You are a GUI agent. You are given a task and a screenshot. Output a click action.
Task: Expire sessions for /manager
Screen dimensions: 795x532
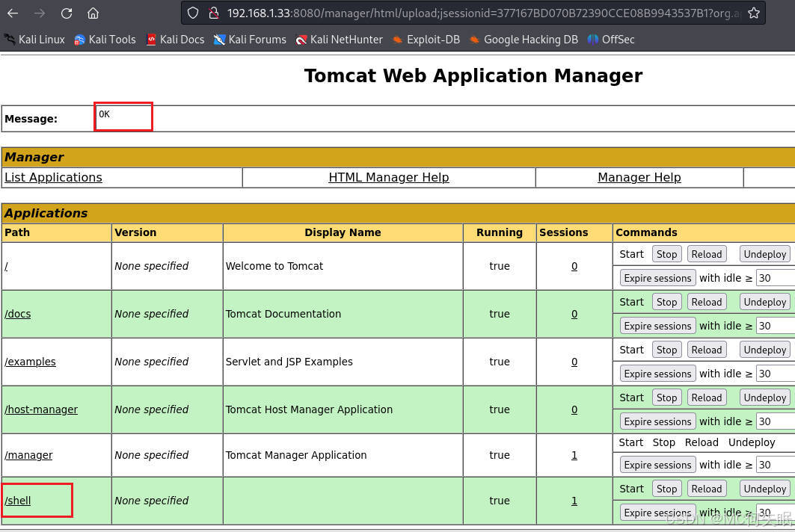tap(657, 465)
